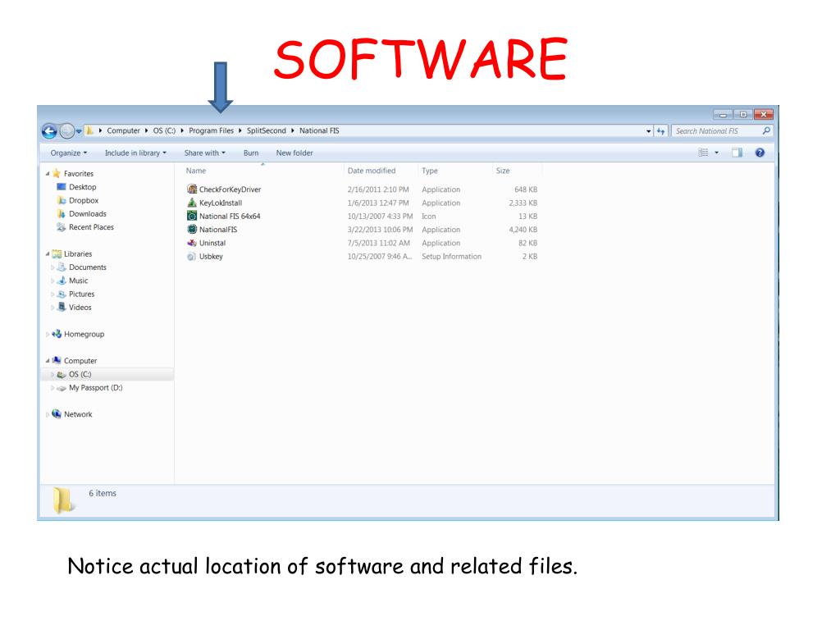The width and height of the screenshot is (840, 630).
Task: Select National FIS in the breadcrumb
Action: pos(319,130)
